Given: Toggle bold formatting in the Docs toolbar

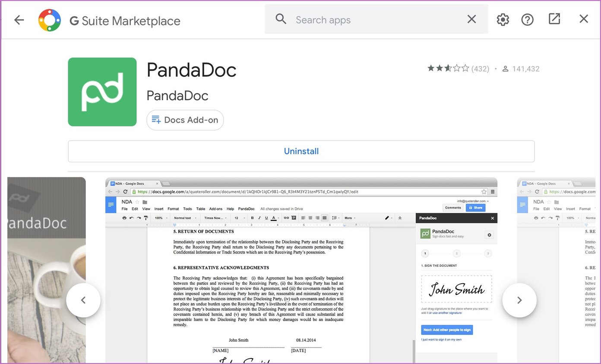Looking at the screenshot, I should pyautogui.click(x=252, y=218).
